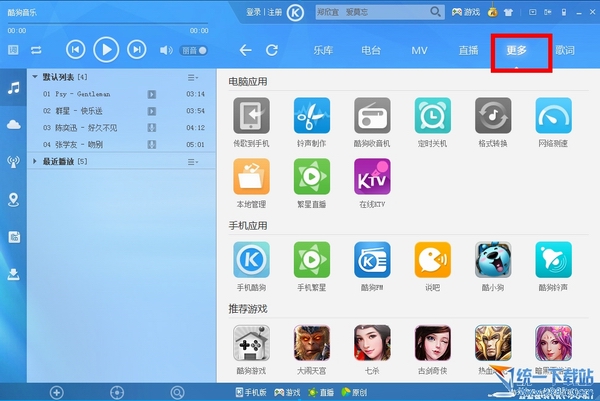Collapse the 默认列表 playlist
Viewport: 600px width, 401px height.
pos(35,77)
